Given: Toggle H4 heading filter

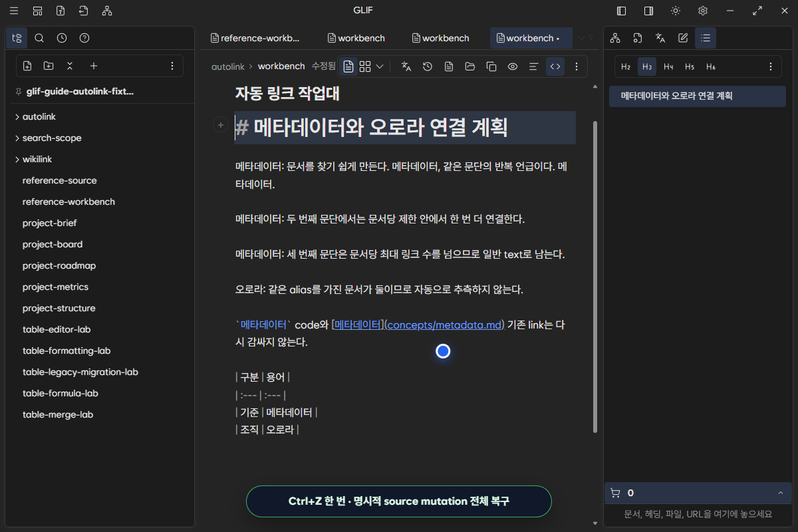Looking at the screenshot, I should 668,66.
